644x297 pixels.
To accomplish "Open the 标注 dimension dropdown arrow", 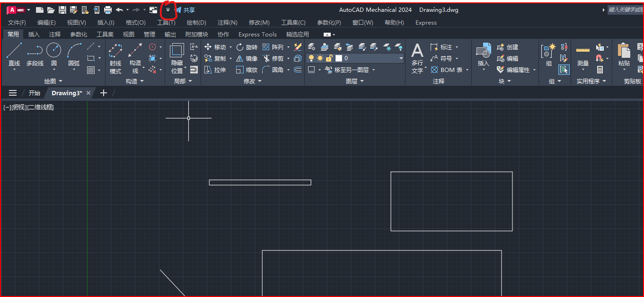I will point(457,47).
